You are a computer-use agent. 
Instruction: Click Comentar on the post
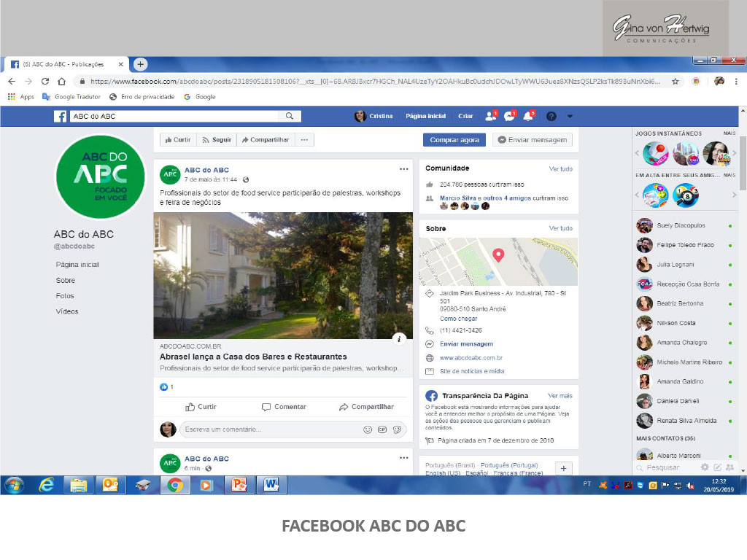tap(284, 407)
